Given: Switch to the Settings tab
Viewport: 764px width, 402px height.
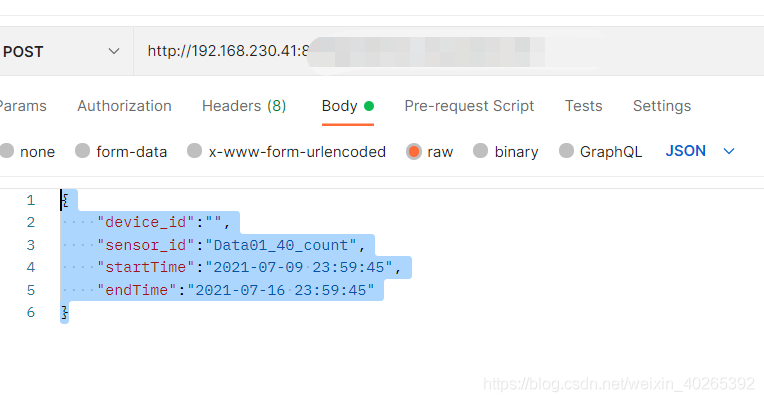Looking at the screenshot, I should pos(662,106).
